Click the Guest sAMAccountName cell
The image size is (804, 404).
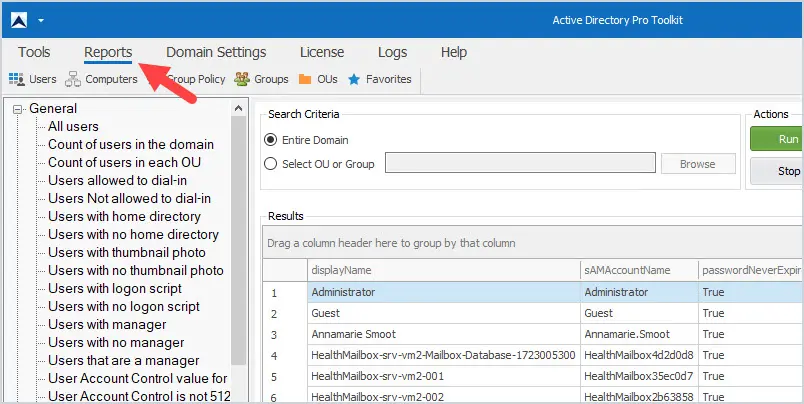pyautogui.click(x=639, y=313)
